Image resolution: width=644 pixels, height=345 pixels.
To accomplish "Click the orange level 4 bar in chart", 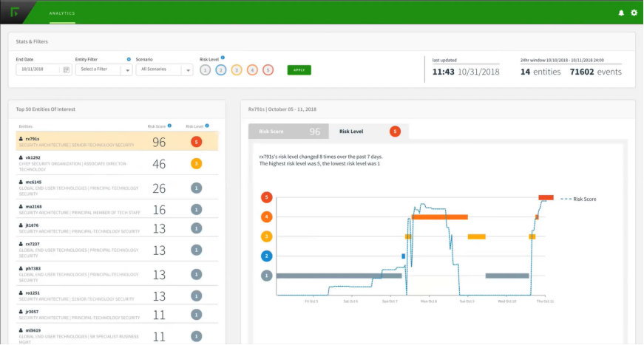I will pos(439,217).
